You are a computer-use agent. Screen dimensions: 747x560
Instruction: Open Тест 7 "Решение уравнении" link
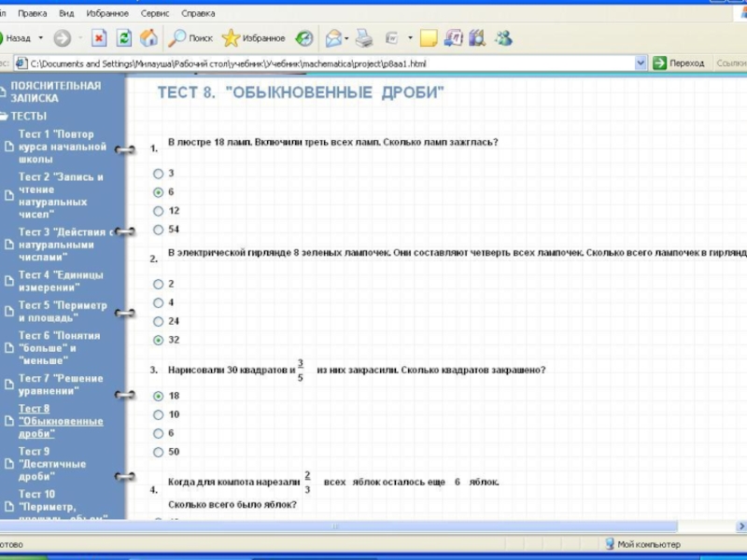pyautogui.click(x=61, y=385)
